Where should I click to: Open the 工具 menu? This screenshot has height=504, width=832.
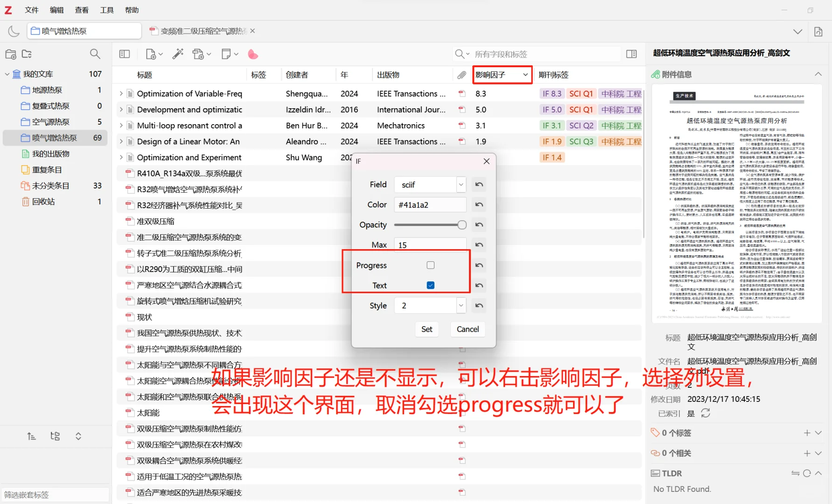[106, 10]
